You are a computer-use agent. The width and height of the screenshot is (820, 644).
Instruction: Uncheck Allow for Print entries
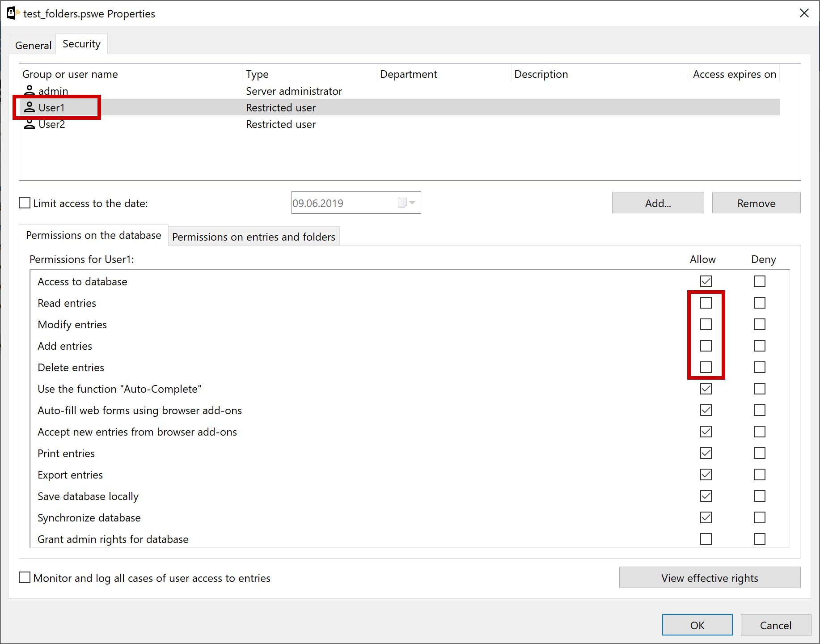point(706,453)
